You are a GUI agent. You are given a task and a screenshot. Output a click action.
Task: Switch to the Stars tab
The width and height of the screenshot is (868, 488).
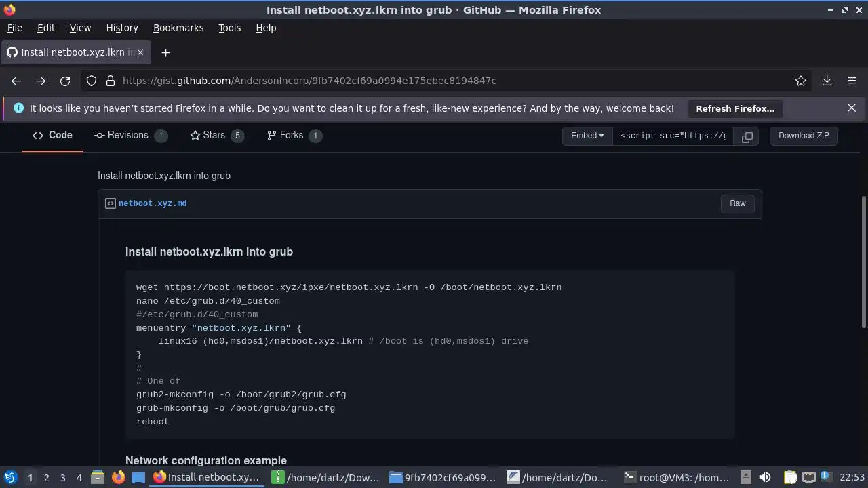coord(217,136)
